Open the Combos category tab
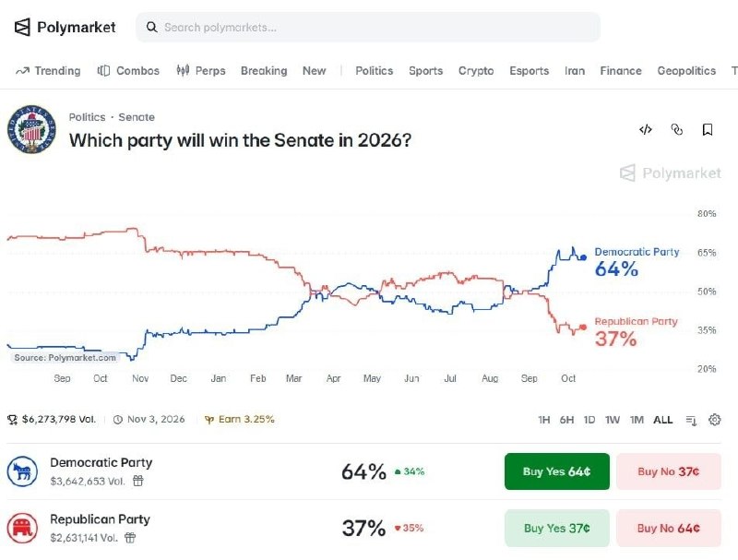The height and width of the screenshot is (560, 738). [x=128, y=71]
